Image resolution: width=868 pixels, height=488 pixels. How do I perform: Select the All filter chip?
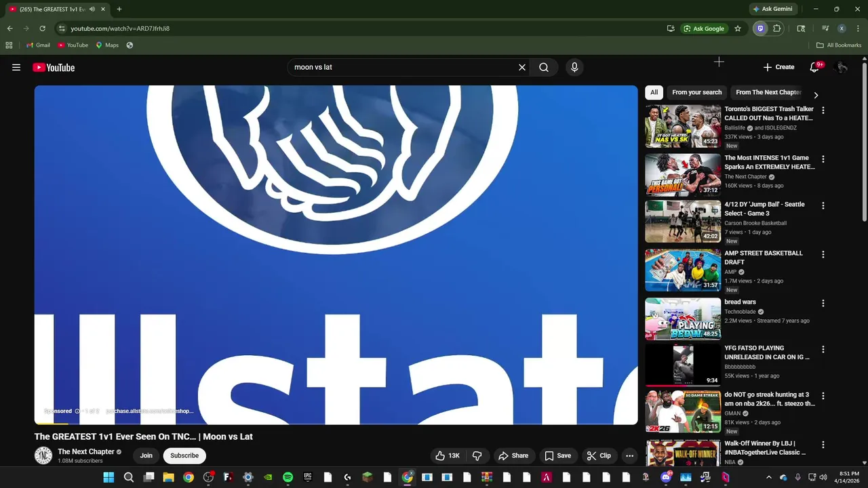click(x=654, y=92)
